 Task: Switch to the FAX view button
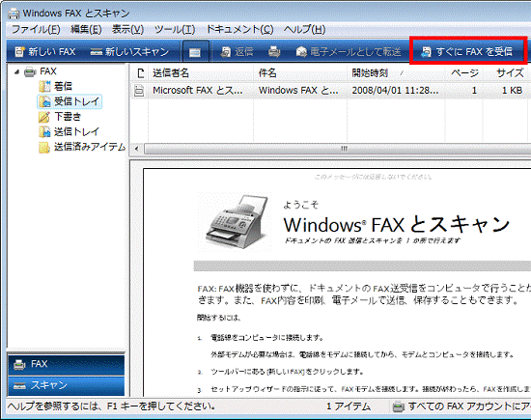coord(67,364)
